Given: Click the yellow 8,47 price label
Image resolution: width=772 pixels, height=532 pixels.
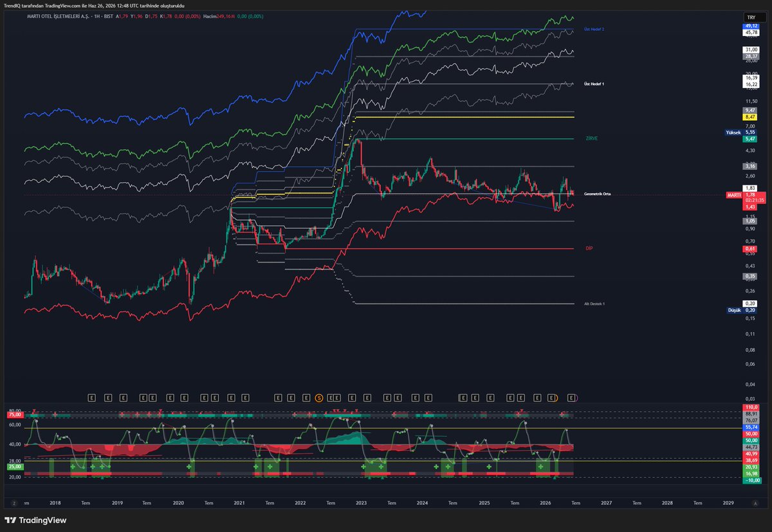Looking at the screenshot, I should point(750,116).
